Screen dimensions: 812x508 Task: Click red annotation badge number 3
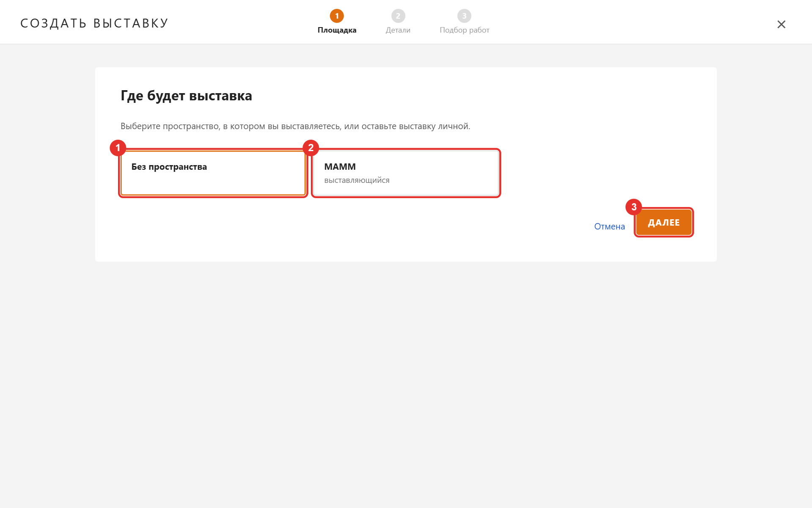(634, 207)
